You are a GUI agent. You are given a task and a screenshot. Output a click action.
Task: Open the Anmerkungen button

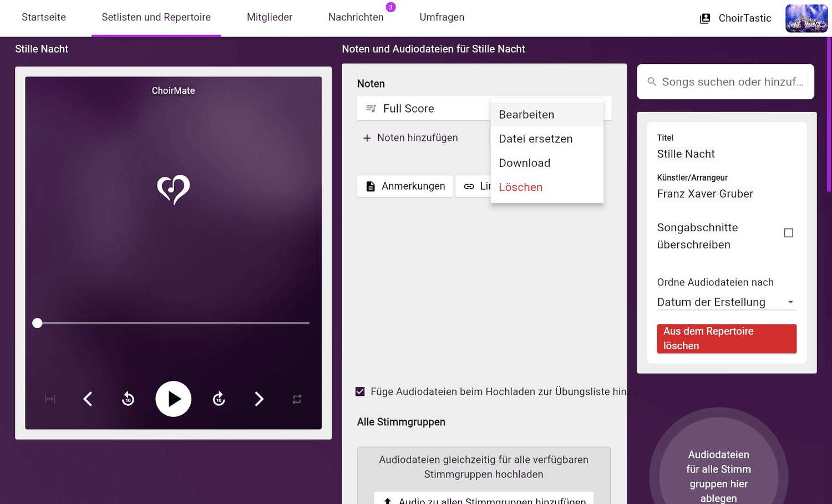point(405,186)
